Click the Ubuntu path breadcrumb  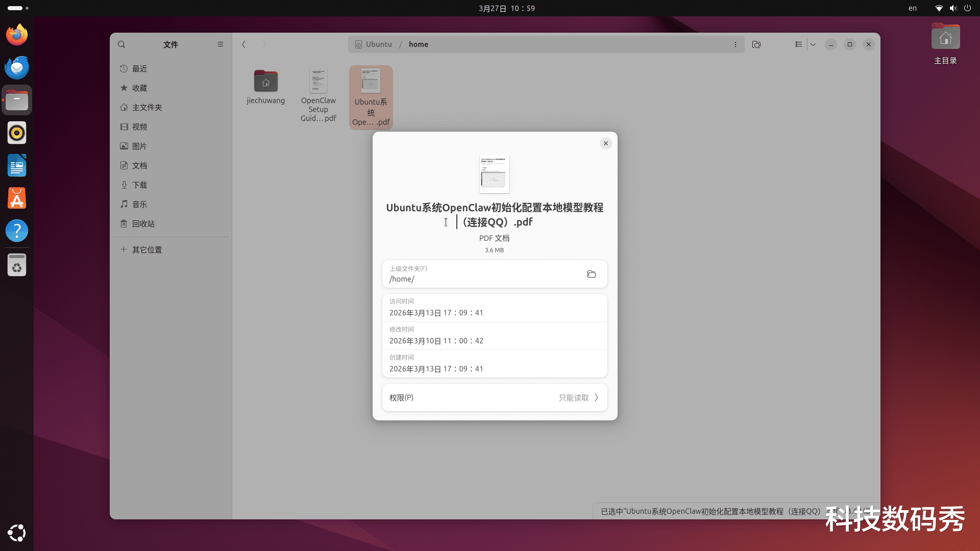click(x=378, y=44)
